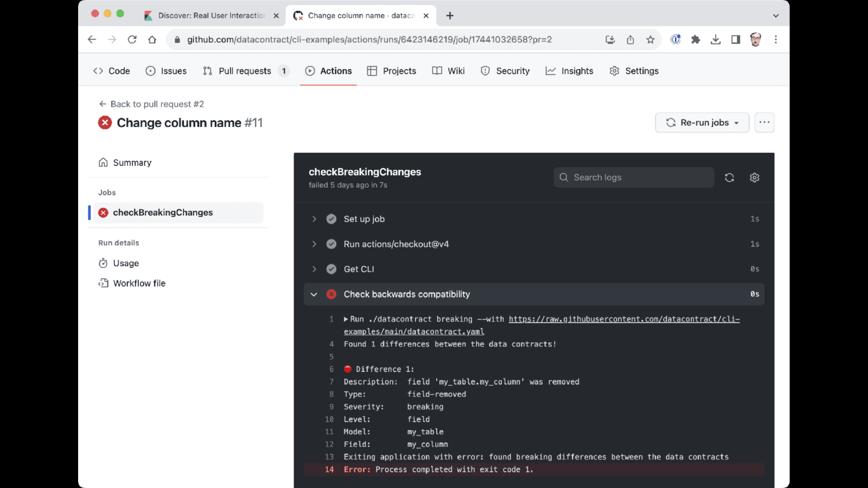Screen dimensions: 868x488
Task: Click the browser forward arrow
Action: click(112, 40)
